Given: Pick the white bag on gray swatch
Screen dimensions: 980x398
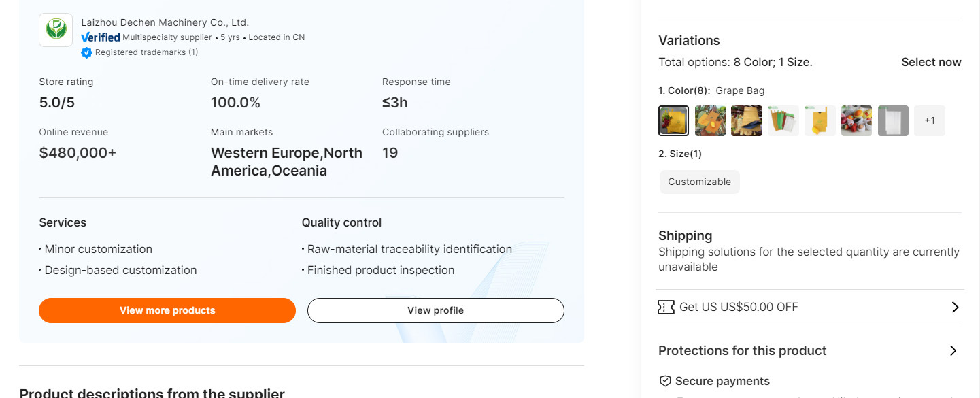Looking at the screenshot, I should click(893, 121).
